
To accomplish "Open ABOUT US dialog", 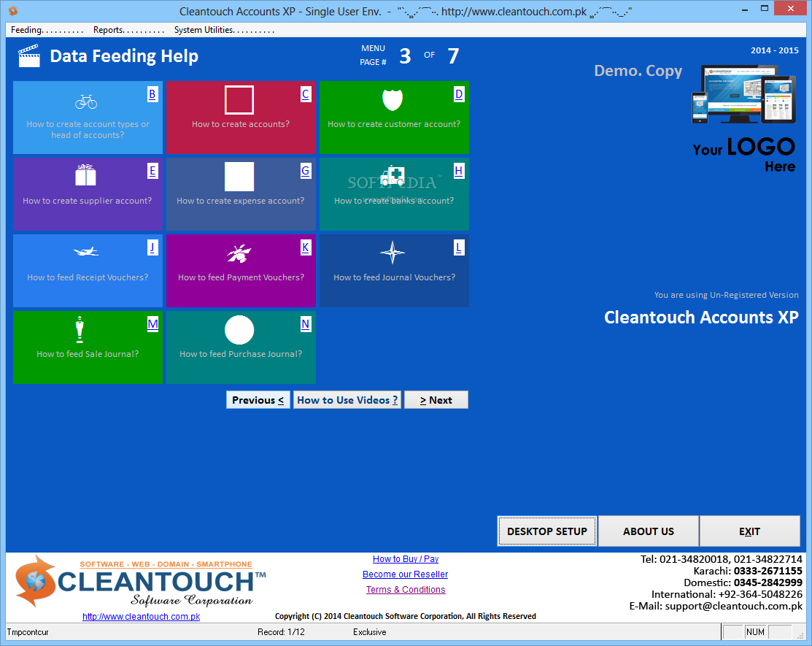I will 649,531.
